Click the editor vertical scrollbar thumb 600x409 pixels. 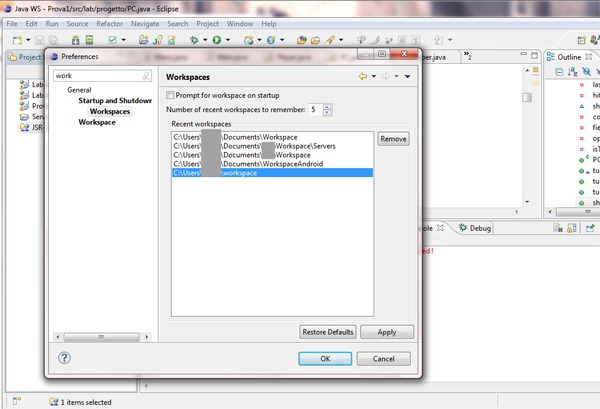pos(527,97)
